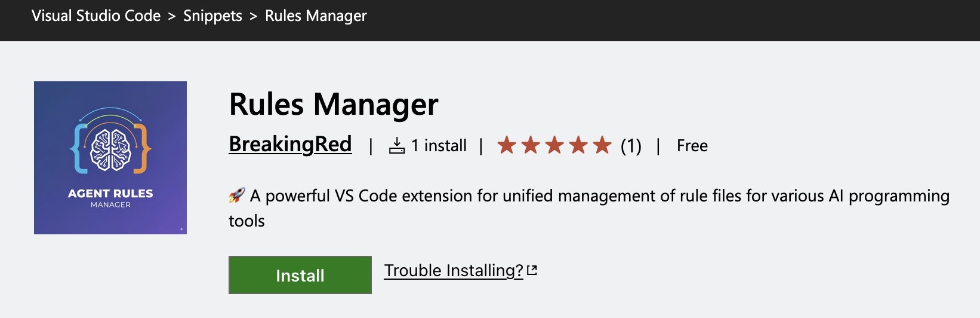Click the fifth rating star
The image size is (980, 318).
coord(602,145)
